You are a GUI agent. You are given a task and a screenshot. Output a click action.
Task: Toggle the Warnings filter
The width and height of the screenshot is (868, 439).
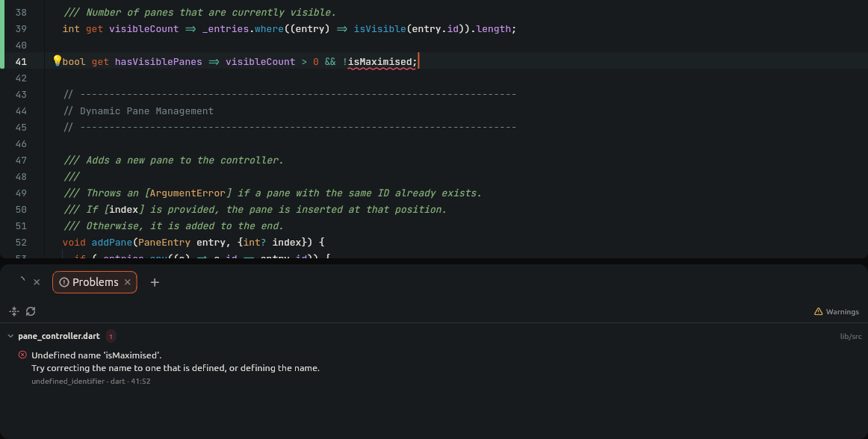[x=837, y=311]
